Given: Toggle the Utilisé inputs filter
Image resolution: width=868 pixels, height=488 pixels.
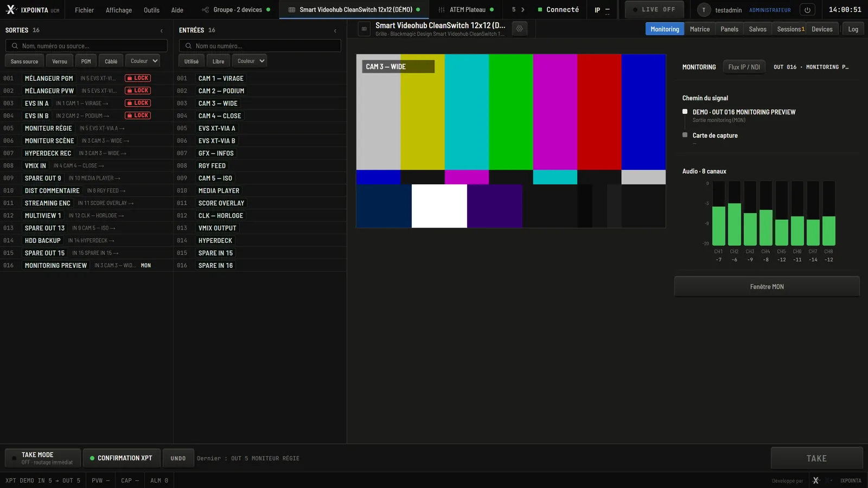Looking at the screenshot, I should click(192, 61).
